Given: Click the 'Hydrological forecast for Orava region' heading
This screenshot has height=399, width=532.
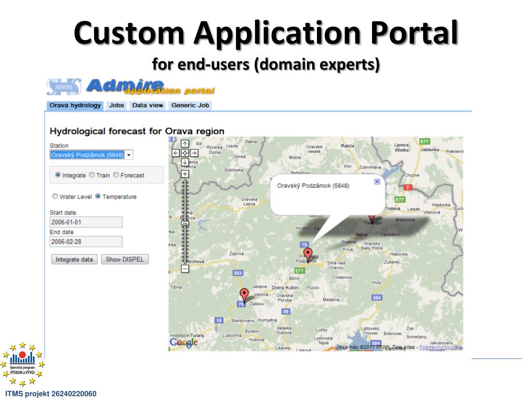Looking at the screenshot, I should point(137,131).
